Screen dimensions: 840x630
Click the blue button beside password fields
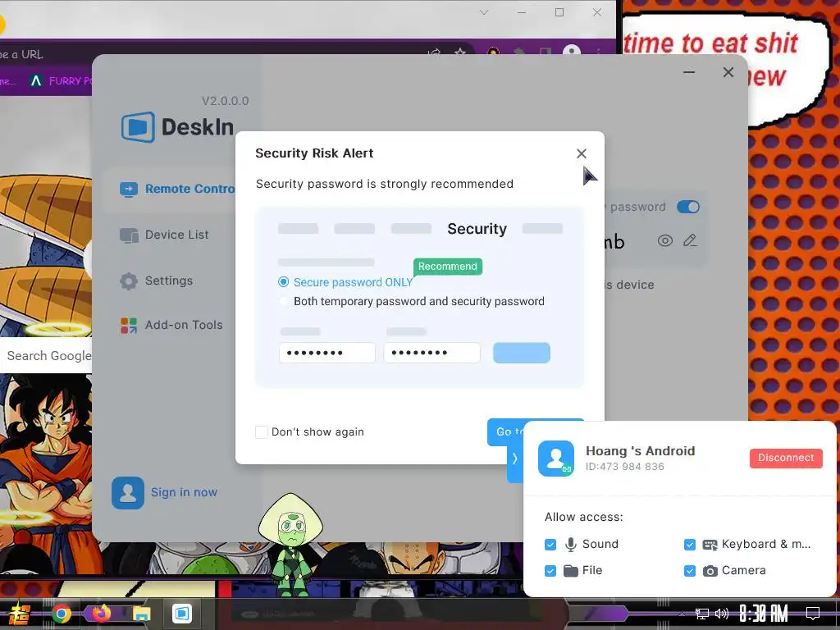[x=521, y=353]
